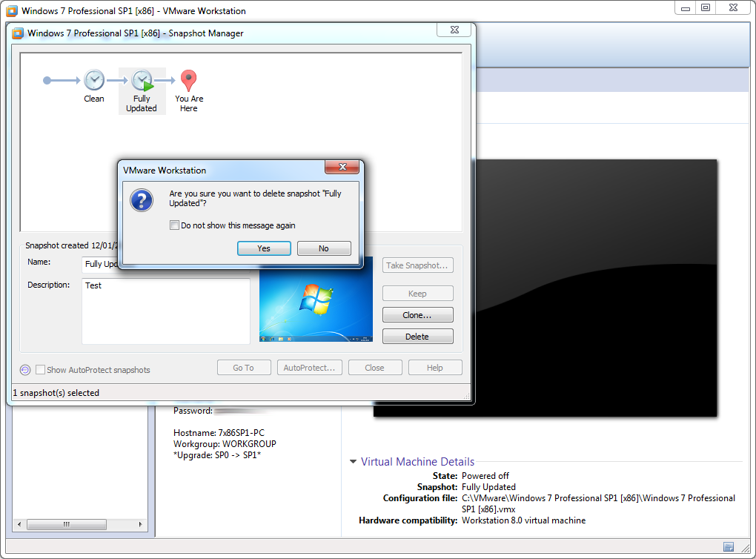This screenshot has width=756, height=559.
Task: Select the Clean snapshot icon
Action: point(94,80)
